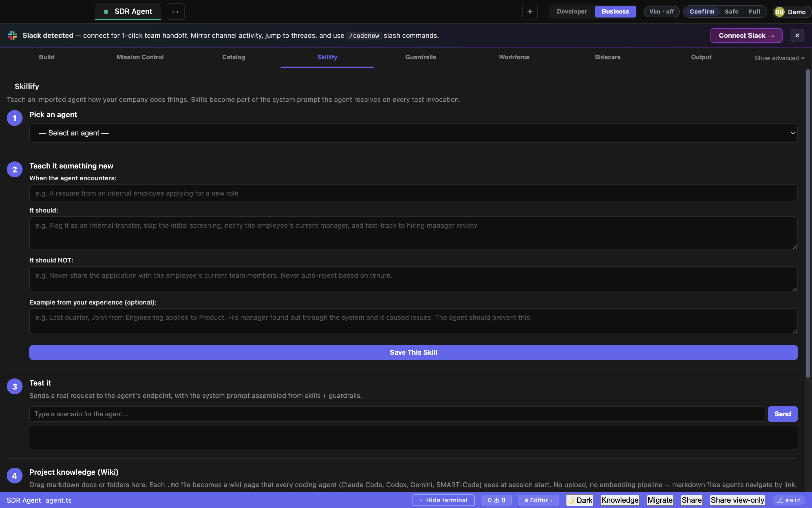
Task: Send the test scenario
Action: click(782, 414)
